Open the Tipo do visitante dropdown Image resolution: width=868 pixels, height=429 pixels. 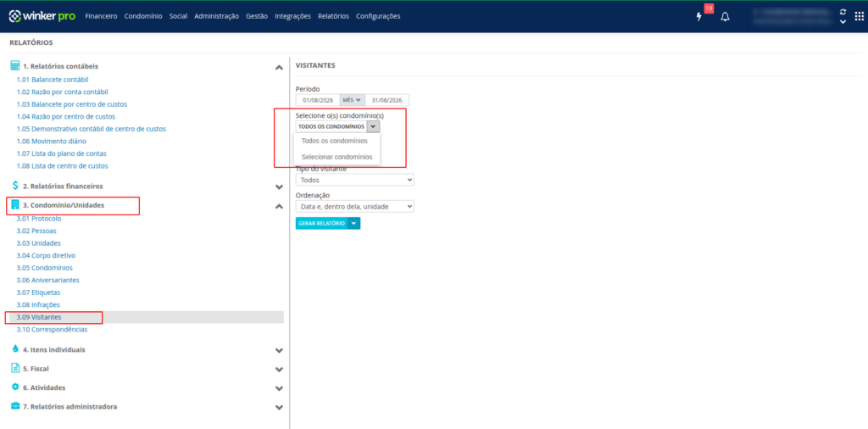click(355, 180)
